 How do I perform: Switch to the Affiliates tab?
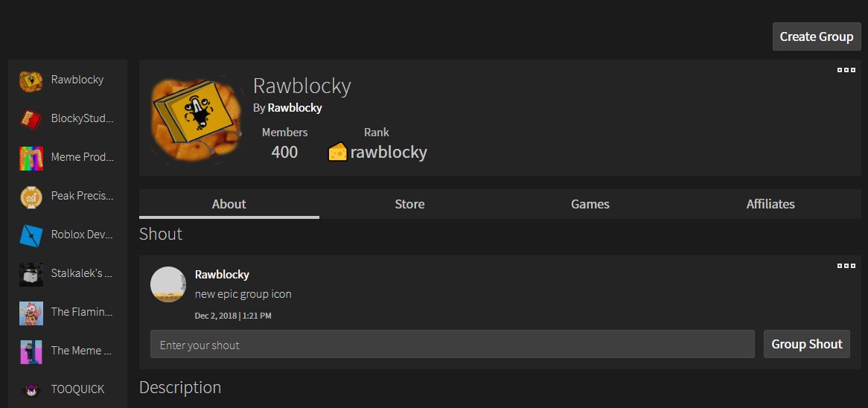click(x=770, y=204)
